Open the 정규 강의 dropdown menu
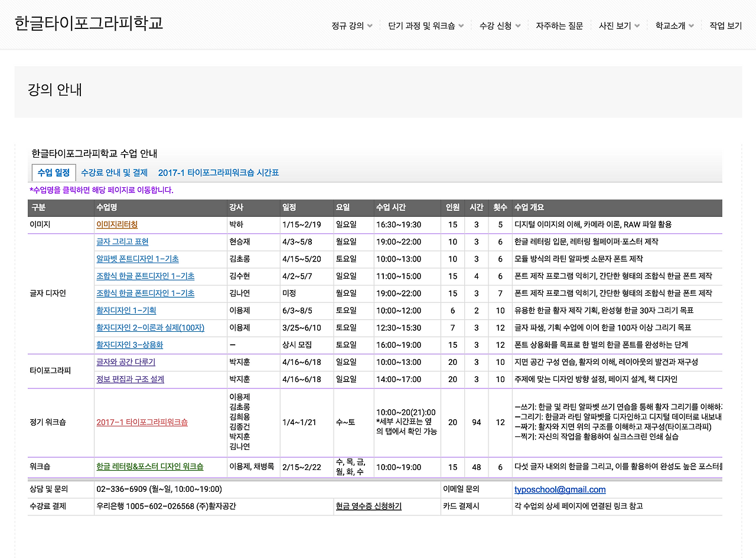 [x=348, y=26]
